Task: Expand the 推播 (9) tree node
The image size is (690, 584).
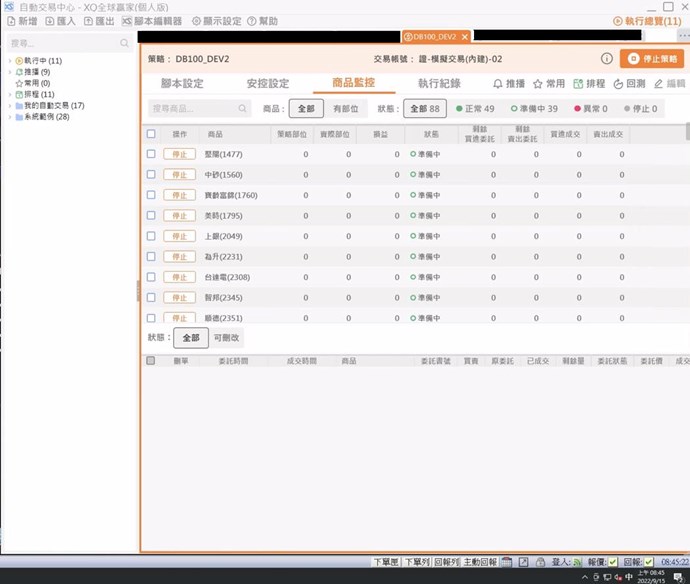Action: [x=10, y=72]
